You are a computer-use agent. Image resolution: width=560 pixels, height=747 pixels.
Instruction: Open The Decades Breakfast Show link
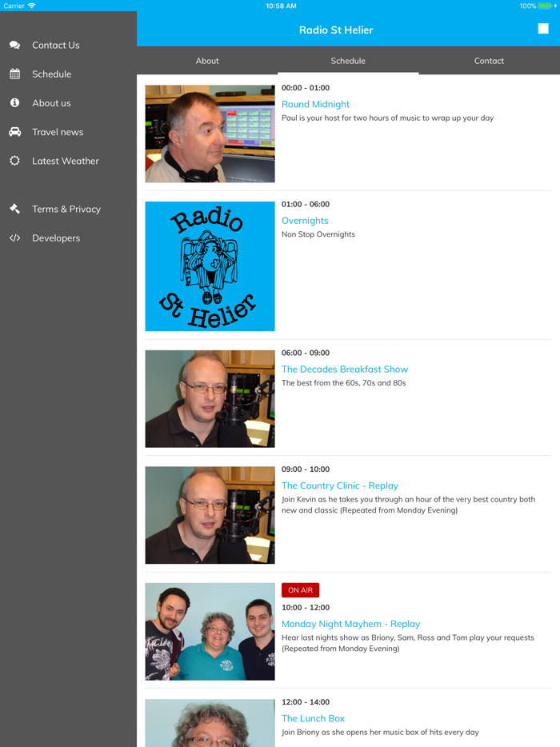(x=345, y=370)
